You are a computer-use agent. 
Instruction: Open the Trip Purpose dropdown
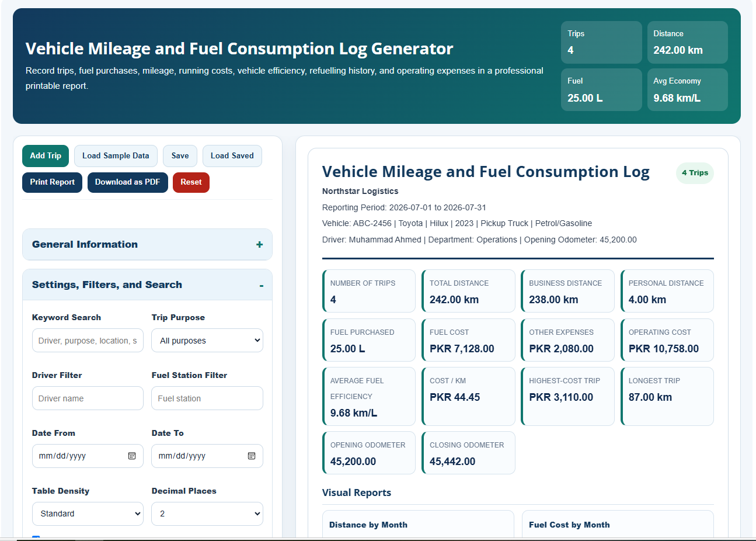207,341
